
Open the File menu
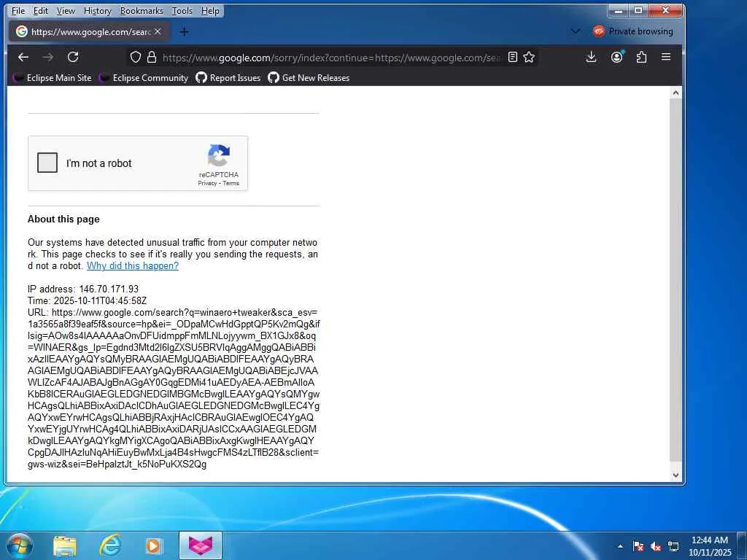click(x=18, y=10)
